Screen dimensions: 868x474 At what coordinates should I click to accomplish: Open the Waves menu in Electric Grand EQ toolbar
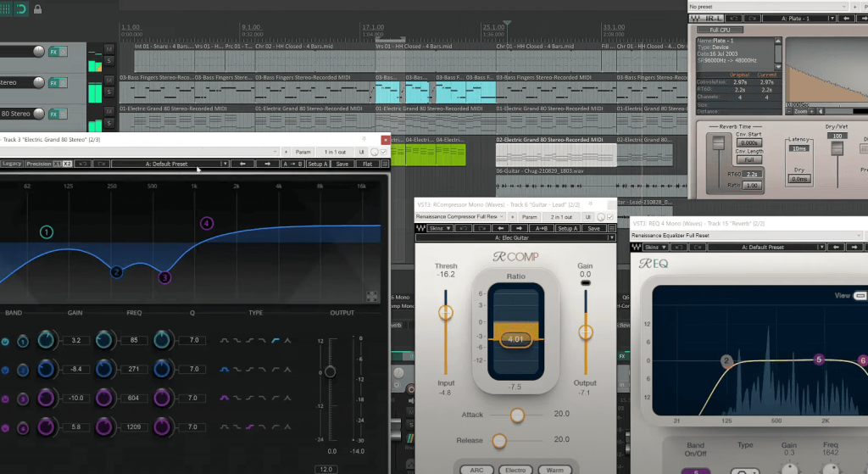click(x=385, y=164)
